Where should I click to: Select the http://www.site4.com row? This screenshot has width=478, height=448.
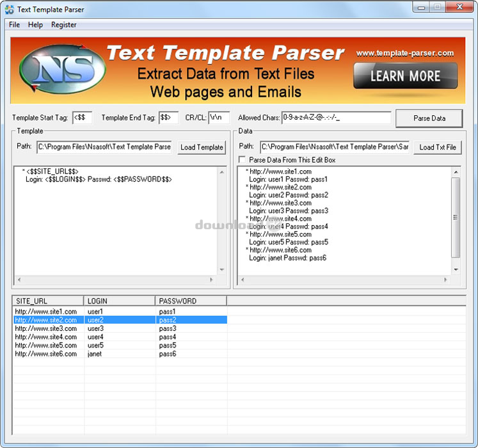click(x=46, y=337)
